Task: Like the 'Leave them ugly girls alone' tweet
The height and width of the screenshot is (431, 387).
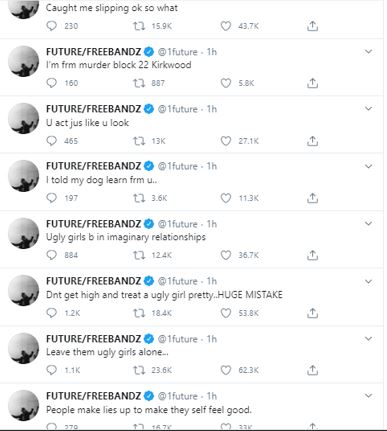Action: click(x=226, y=370)
